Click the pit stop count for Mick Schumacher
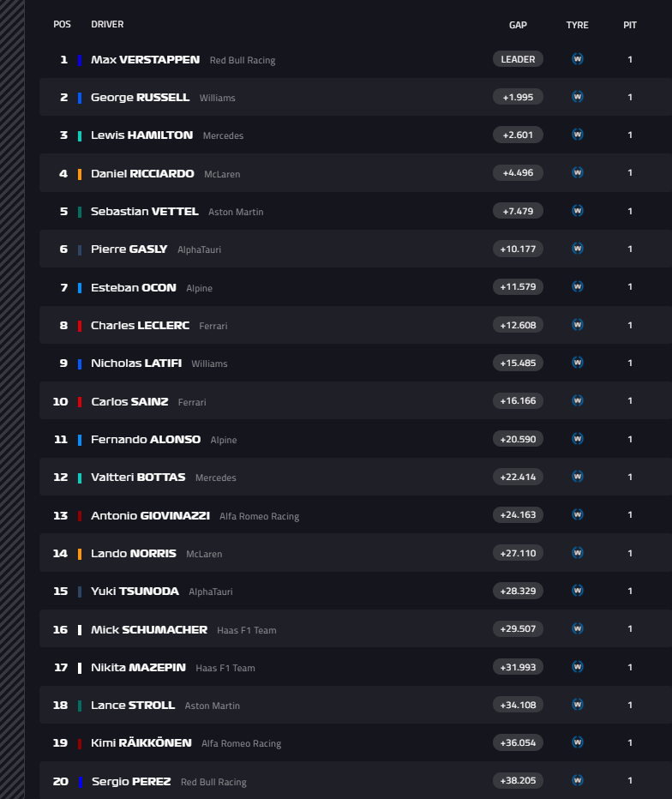The height and width of the screenshot is (799, 672). [x=630, y=629]
